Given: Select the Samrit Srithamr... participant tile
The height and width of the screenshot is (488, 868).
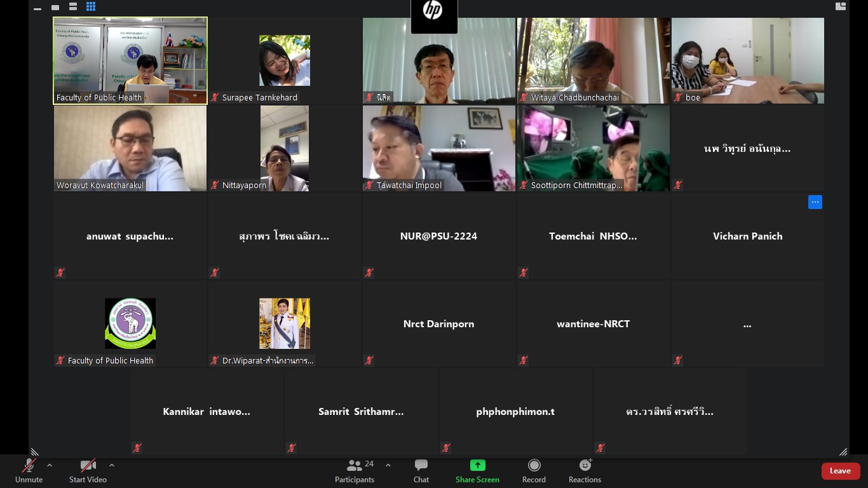Looking at the screenshot, I should coord(361,412).
